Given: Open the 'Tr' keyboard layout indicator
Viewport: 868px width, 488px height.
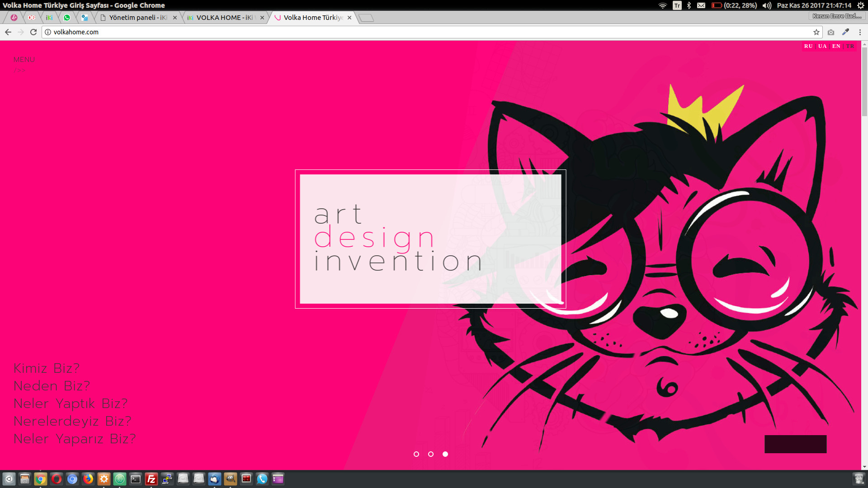Looking at the screenshot, I should (x=677, y=5).
